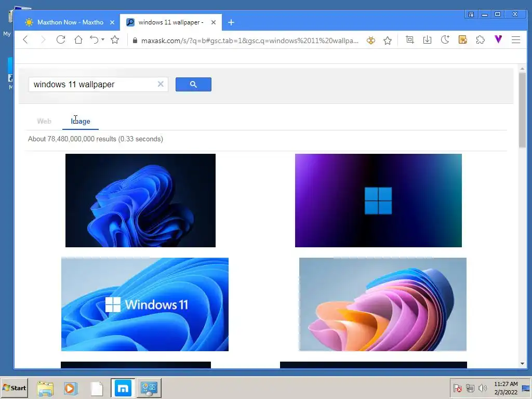
Task: Close the windows 11 wallpaper tab
Action: [214, 22]
